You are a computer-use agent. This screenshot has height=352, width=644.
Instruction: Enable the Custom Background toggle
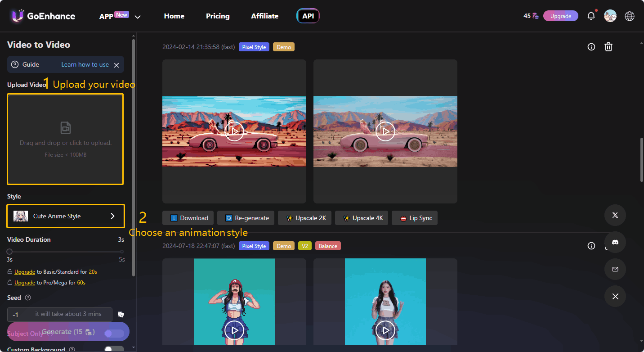[114, 348]
